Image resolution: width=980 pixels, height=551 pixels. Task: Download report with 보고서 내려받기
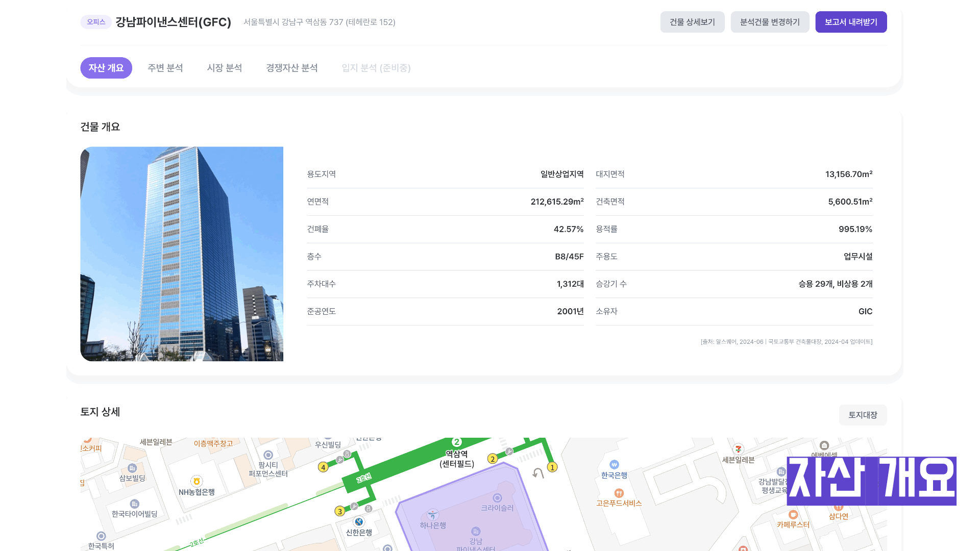pos(851,22)
